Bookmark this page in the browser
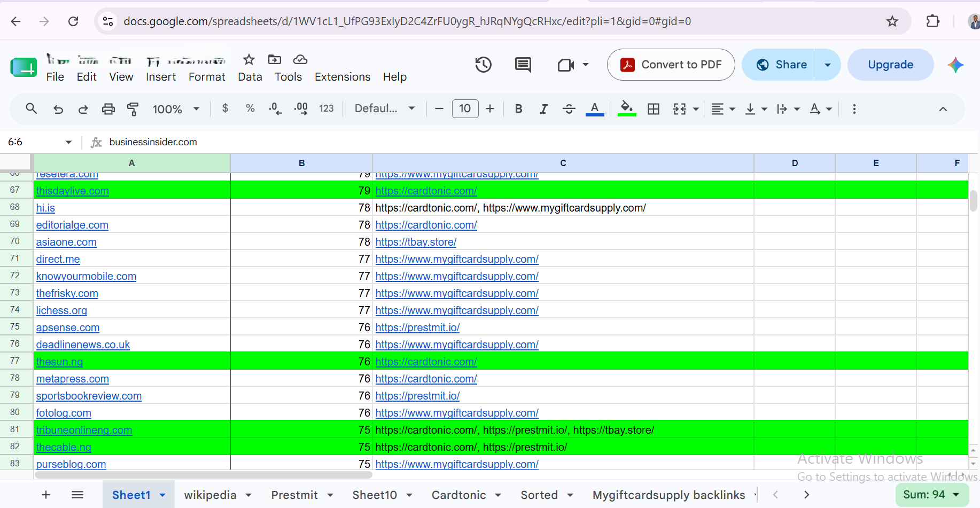 pos(892,21)
